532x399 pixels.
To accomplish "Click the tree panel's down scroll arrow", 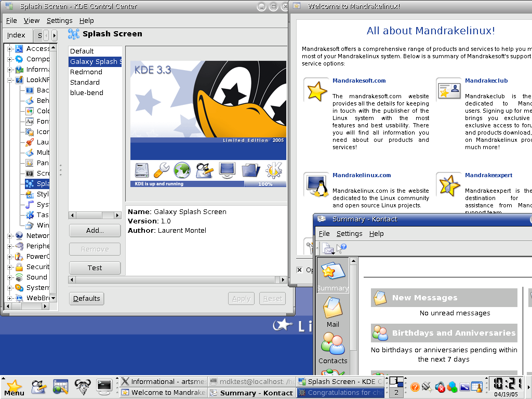I will [x=53, y=298].
